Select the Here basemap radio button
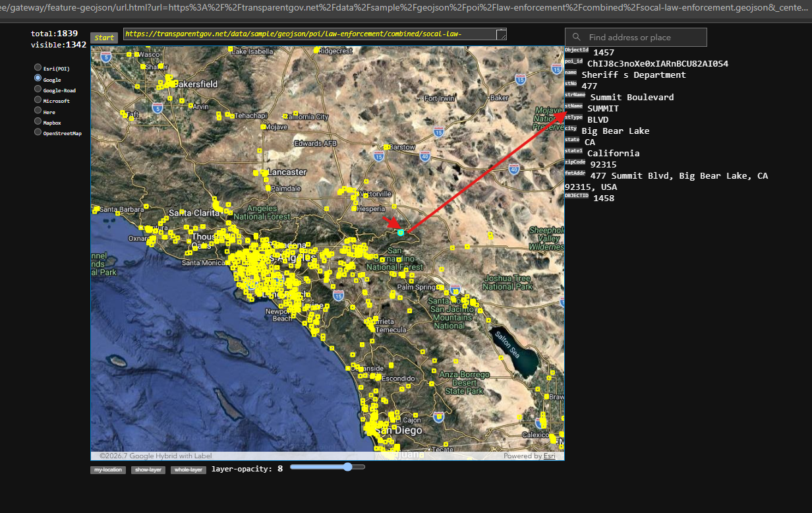This screenshot has width=812, height=513. pyautogui.click(x=38, y=111)
